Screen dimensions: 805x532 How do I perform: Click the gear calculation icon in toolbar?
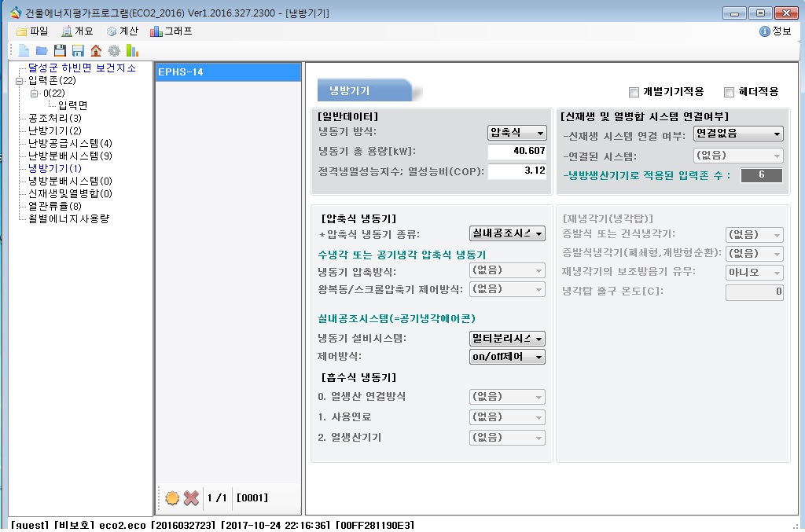[x=114, y=50]
